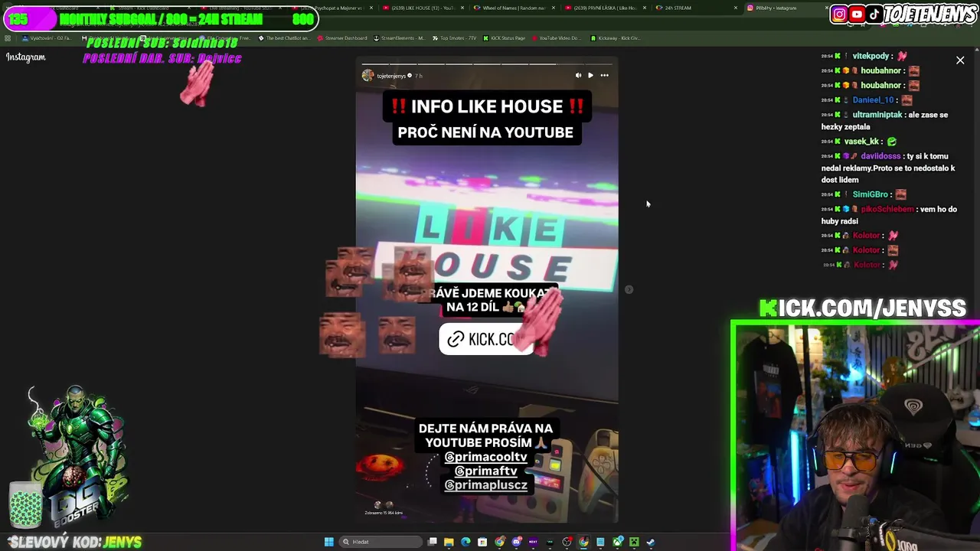This screenshot has height=551, width=980.
Task: Open the Top Emotes 7TV bookmark
Action: [454, 37]
